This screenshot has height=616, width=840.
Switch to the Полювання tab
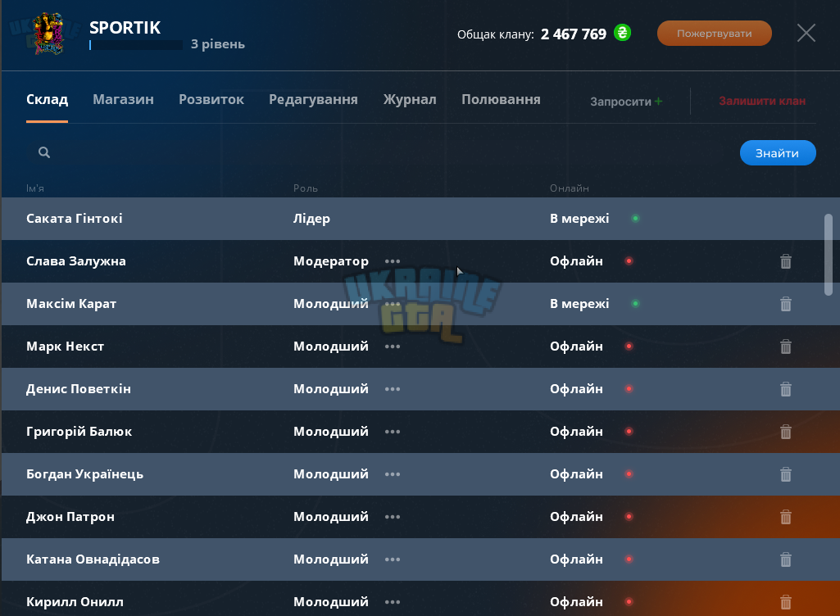tap(501, 100)
